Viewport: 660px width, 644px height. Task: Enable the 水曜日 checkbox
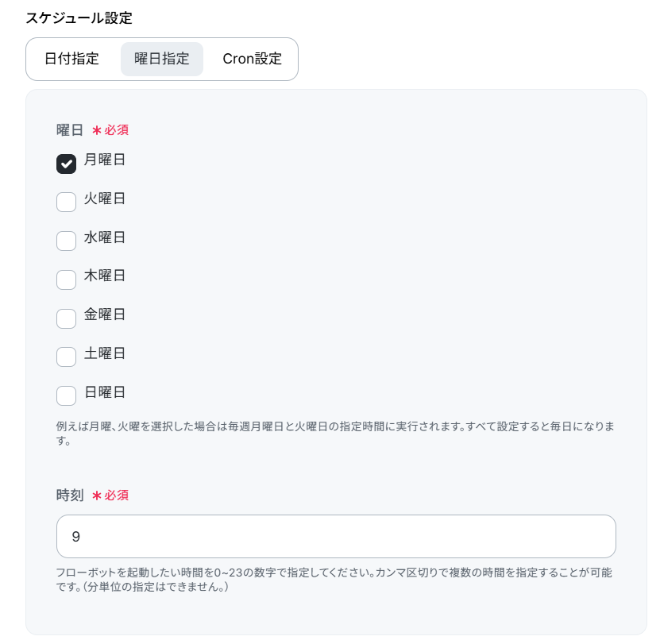[66, 241]
